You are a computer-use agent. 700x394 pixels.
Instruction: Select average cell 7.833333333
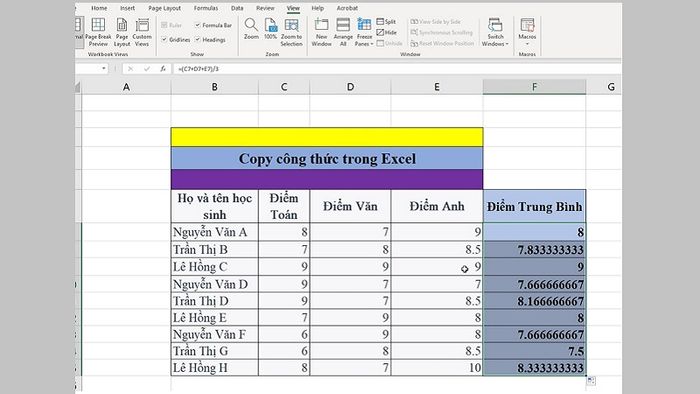coord(534,249)
